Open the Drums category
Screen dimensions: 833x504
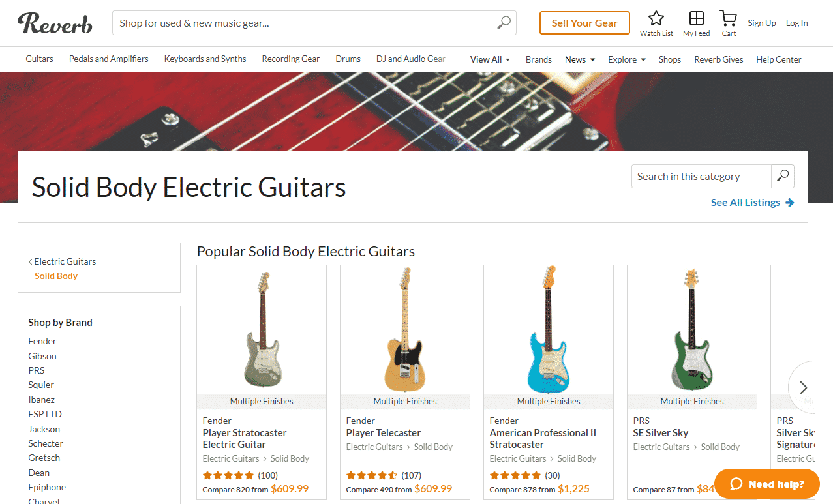tap(348, 59)
